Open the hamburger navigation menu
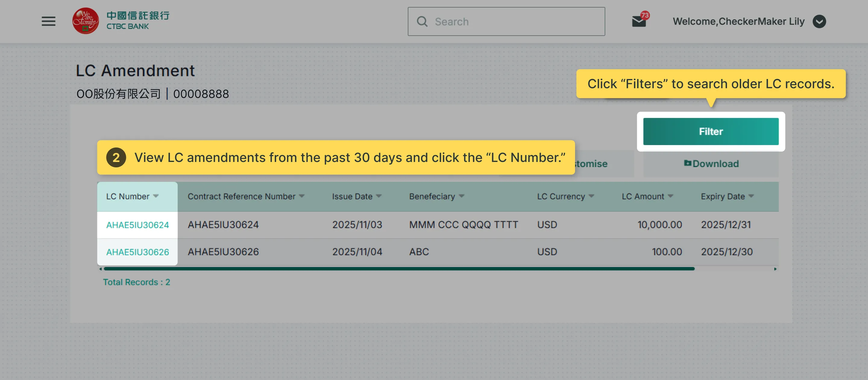The width and height of the screenshot is (868, 380). click(x=49, y=21)
